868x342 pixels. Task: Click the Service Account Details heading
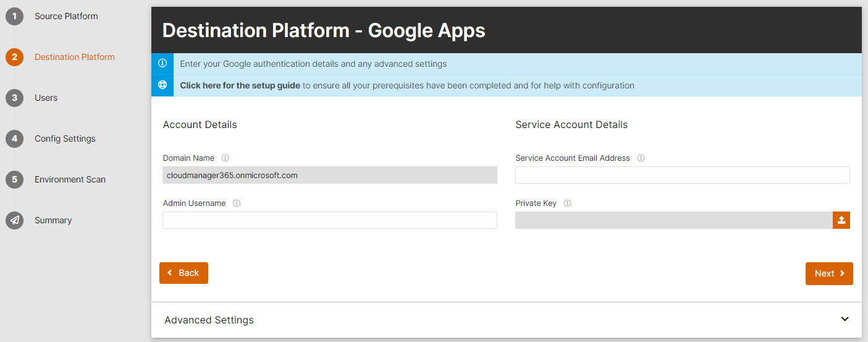tap(571, 125)
